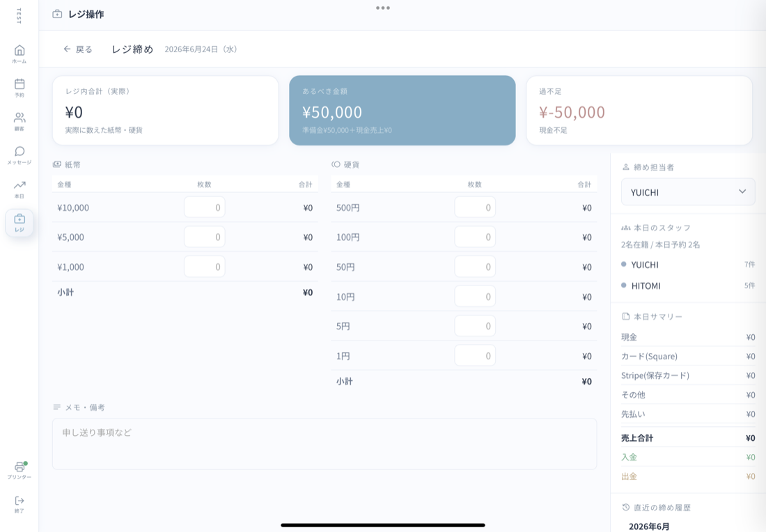Open the ホーム home icon in sidebar
Viewport: 766px width, 532px height.
[x=19, y=54]
